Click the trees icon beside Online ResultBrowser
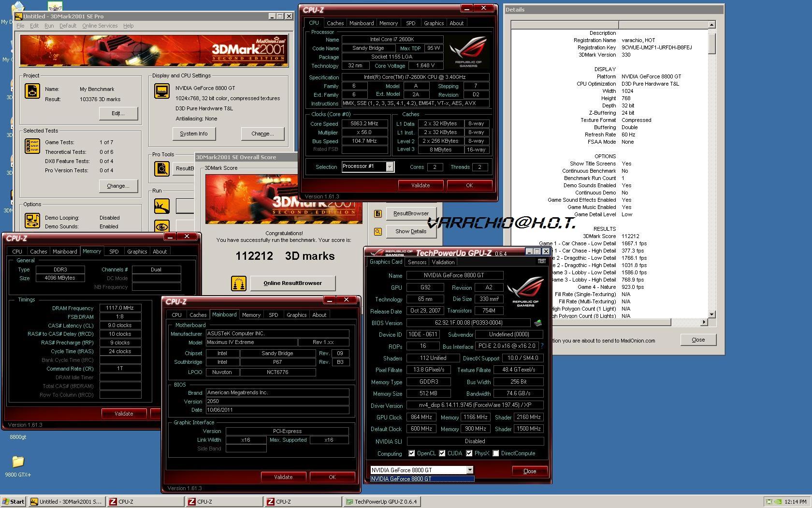 (238, 283)
